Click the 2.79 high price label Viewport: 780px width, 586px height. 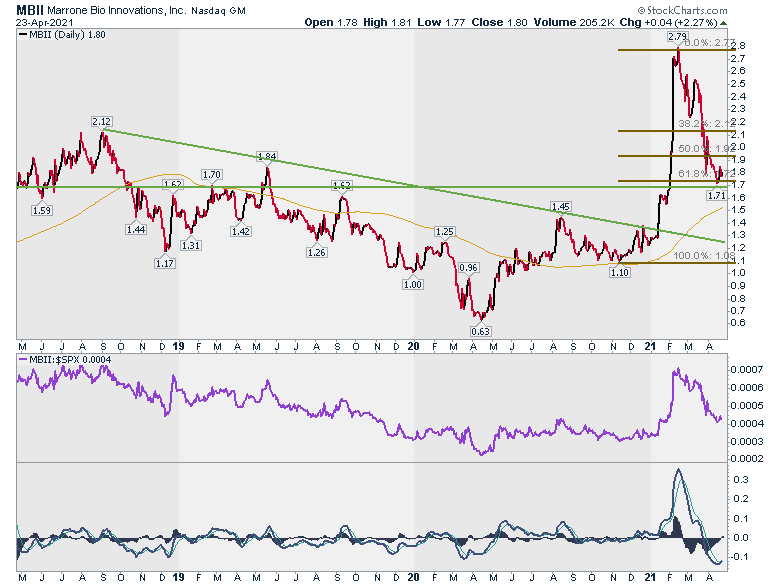click(x=677, y=36)
